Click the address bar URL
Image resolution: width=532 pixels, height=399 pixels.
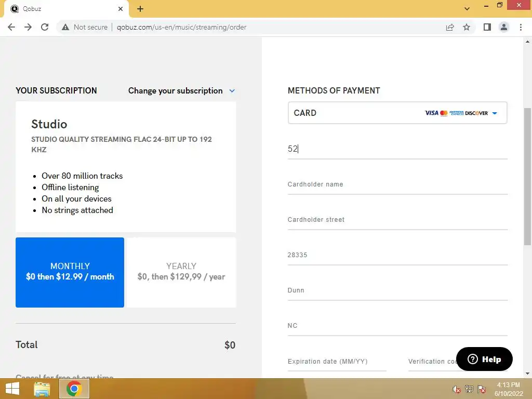(x=181, y=27)
